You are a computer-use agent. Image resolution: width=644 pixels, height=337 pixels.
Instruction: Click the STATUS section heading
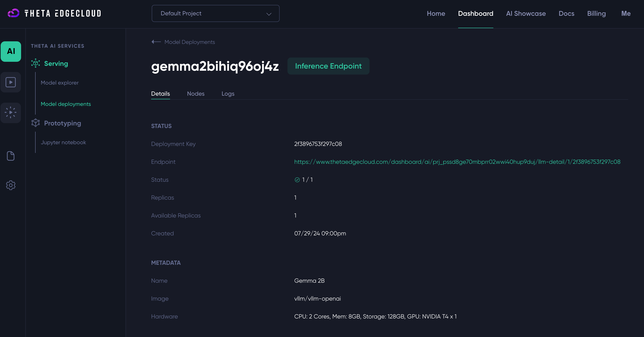pos(161,126)
